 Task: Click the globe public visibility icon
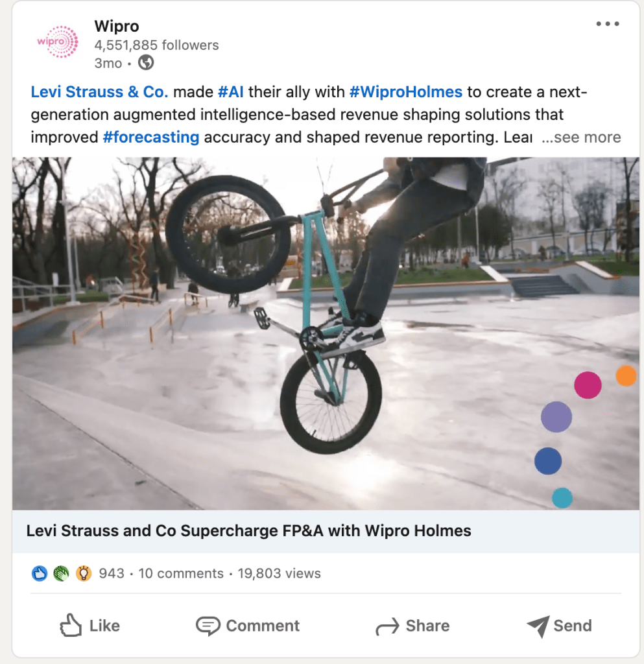146,63
